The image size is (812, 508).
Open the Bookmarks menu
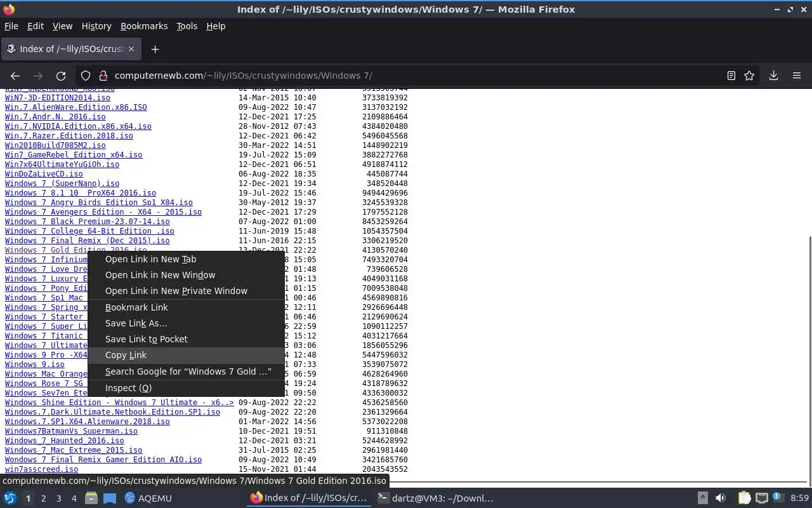144,26
